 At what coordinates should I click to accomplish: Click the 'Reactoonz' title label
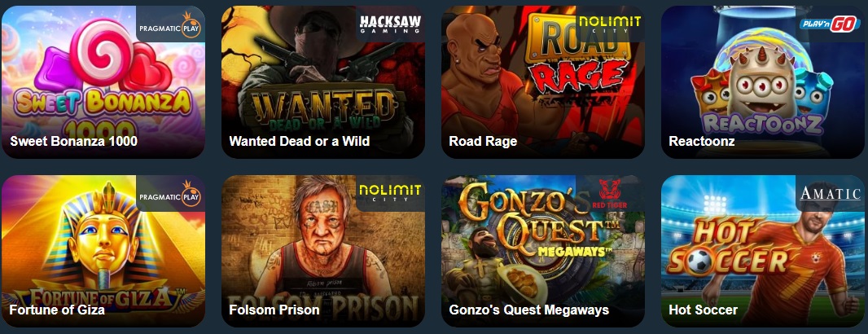click(701, 141)
